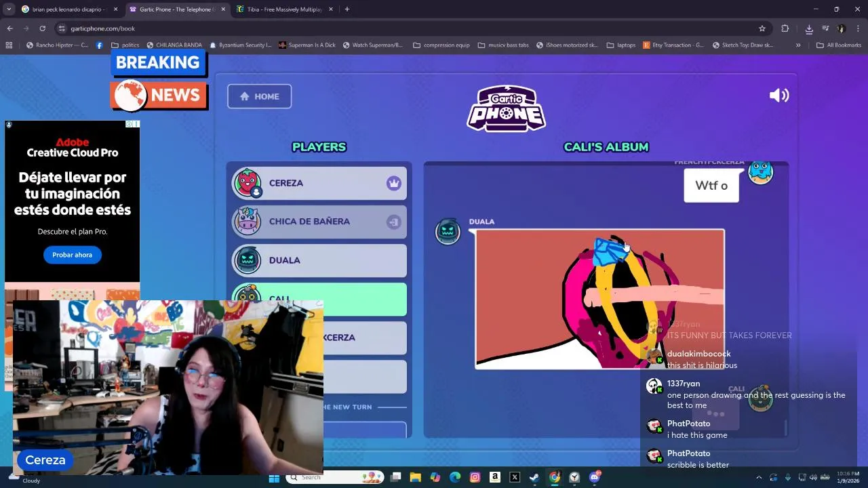Screen dimensions: 868x488
Task: Expand the "musicv bass tabs" bookmark folder
Action: [x=502, y=45]
